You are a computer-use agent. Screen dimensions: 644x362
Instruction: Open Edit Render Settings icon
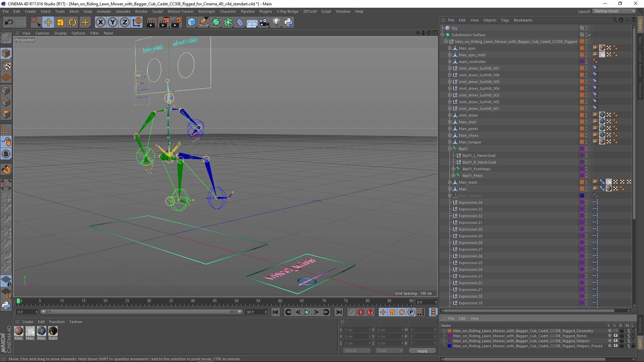point(176,22)
